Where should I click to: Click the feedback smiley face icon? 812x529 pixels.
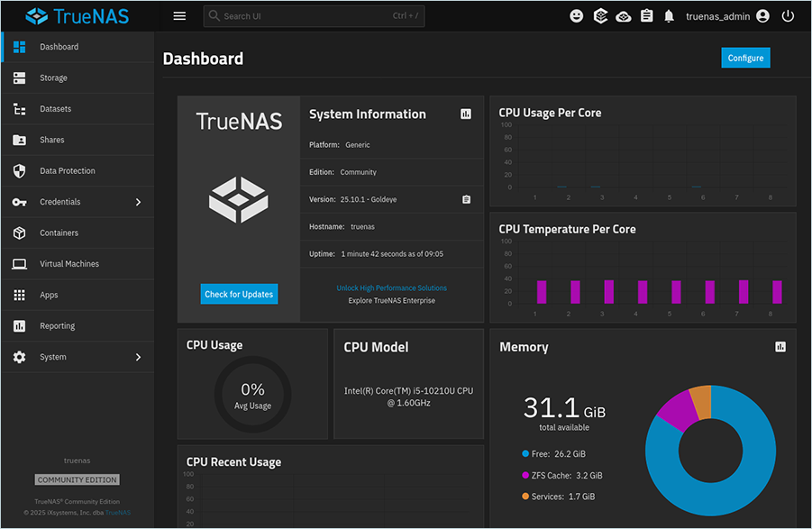pyautogui.click(x=577, y=16)
